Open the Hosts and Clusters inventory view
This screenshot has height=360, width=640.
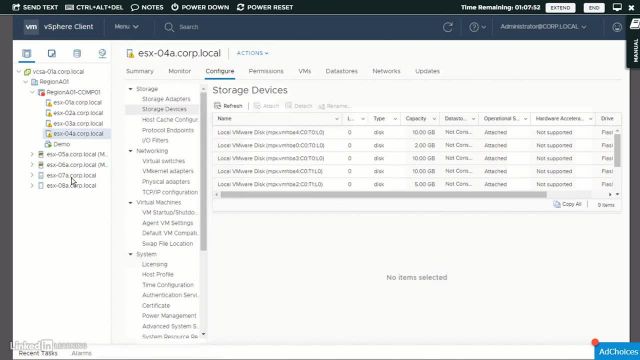(27, 53)
